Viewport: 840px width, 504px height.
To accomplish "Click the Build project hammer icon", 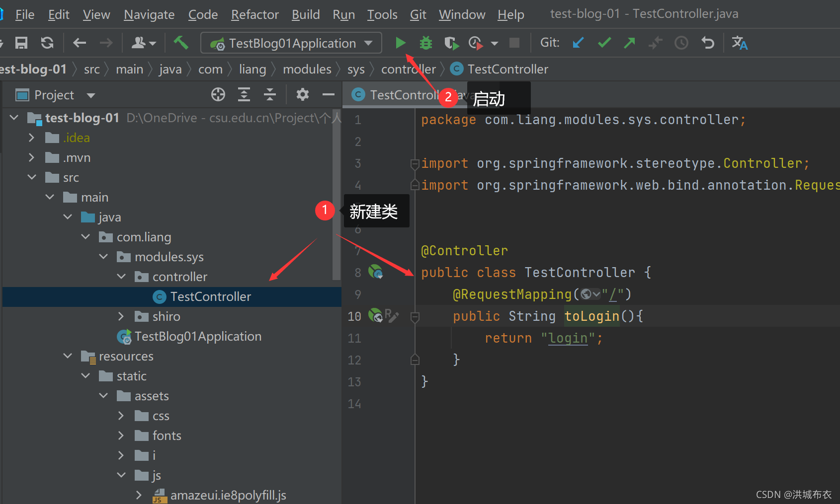I will pos(181,43).
